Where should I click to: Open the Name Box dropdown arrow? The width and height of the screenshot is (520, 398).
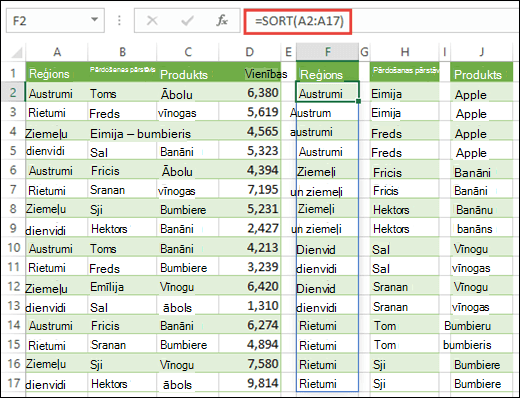coord(95,20)
